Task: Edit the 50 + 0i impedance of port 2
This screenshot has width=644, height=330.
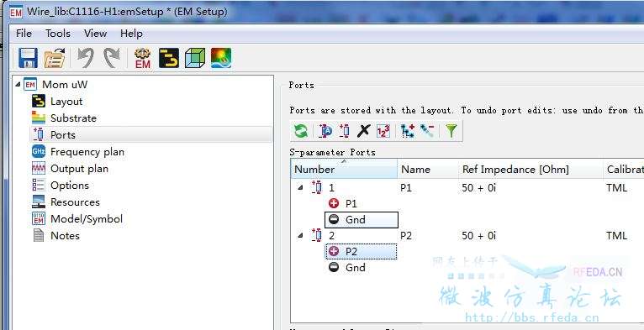Action: click(479, 236)
